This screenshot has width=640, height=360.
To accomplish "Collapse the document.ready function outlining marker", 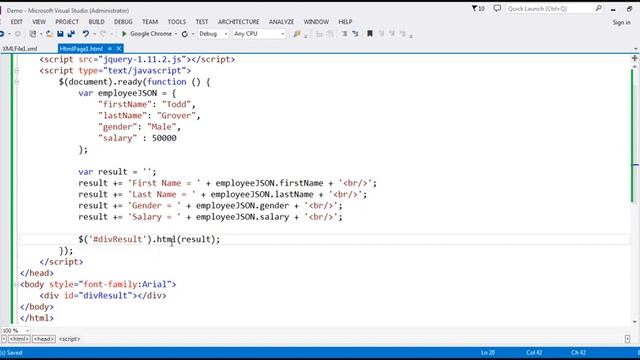I will [x=17, y=82].
